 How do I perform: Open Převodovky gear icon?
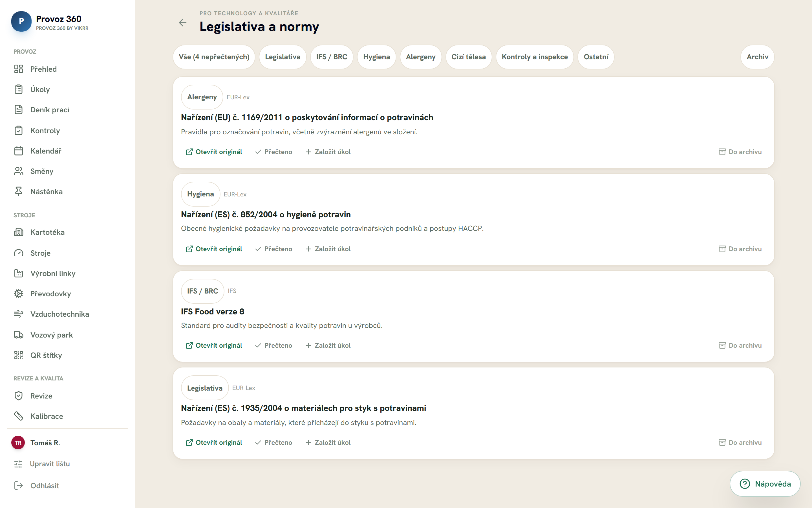point(18,294)
